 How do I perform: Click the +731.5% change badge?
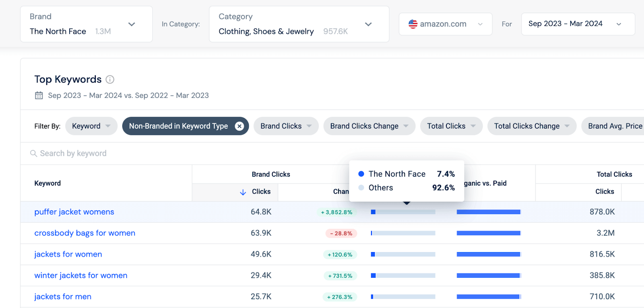tap(340, 276)
